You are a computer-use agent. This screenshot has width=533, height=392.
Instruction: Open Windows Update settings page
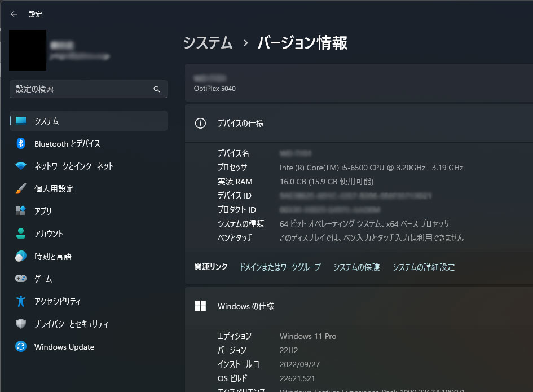point(89,346)
